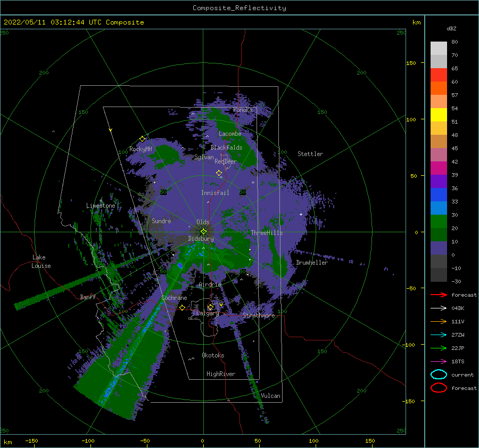Screen dimensions: 479x448
Task: Click the bright green 20-30 dBZ swatch
Action: [x=439, y=222]
